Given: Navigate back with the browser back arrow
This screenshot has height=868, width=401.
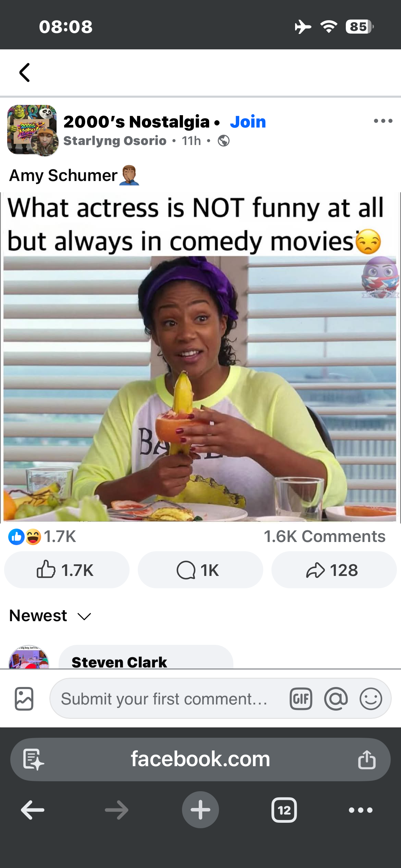Looking at the screenshot, I should point(33,810).
